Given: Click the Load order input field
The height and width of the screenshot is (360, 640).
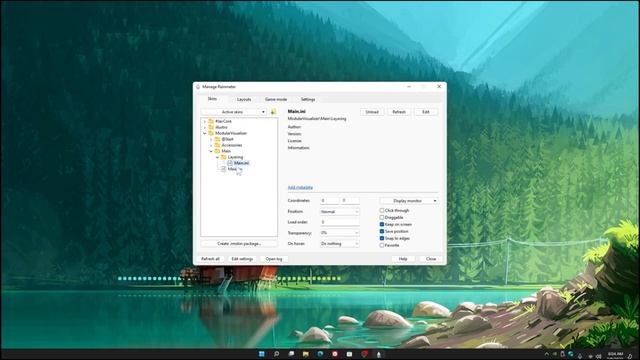Looking at the screenshot, I should click(340, 222).
